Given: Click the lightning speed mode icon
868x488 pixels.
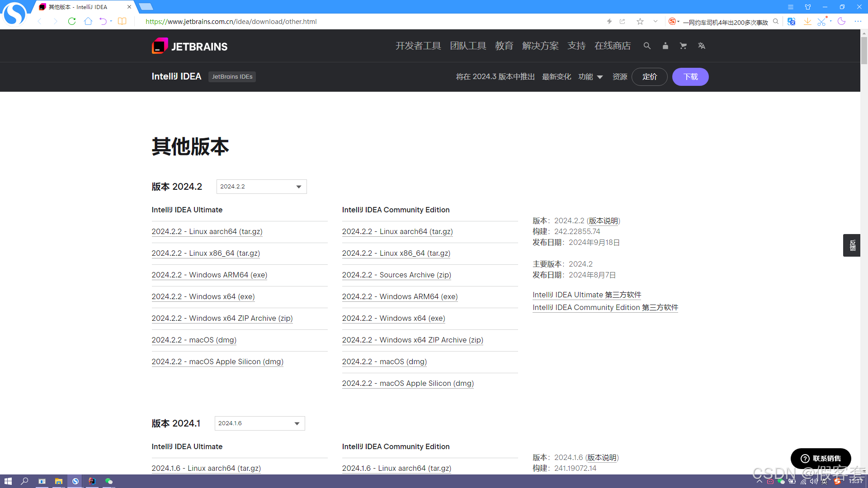Looking at the screenshot, I should tap(609, 21).
